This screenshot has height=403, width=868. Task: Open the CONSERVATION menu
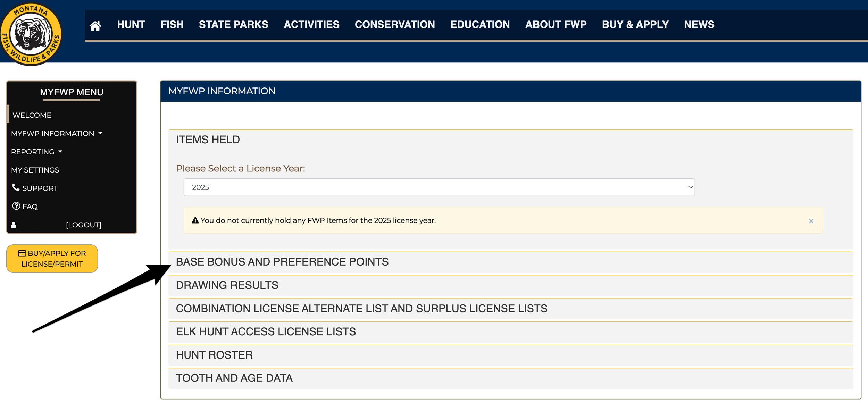[x=395, y=24]
